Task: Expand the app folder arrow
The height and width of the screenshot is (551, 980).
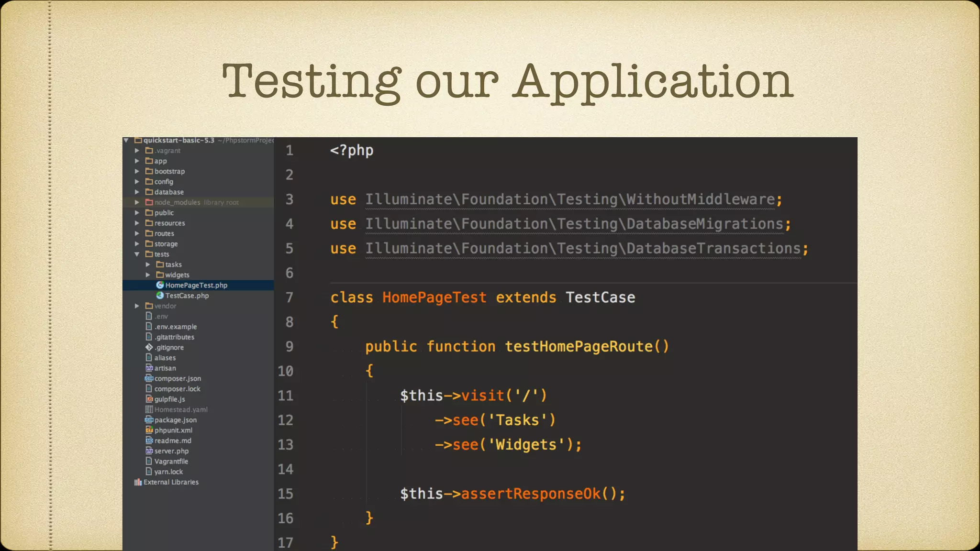Action: coord(137,161)
